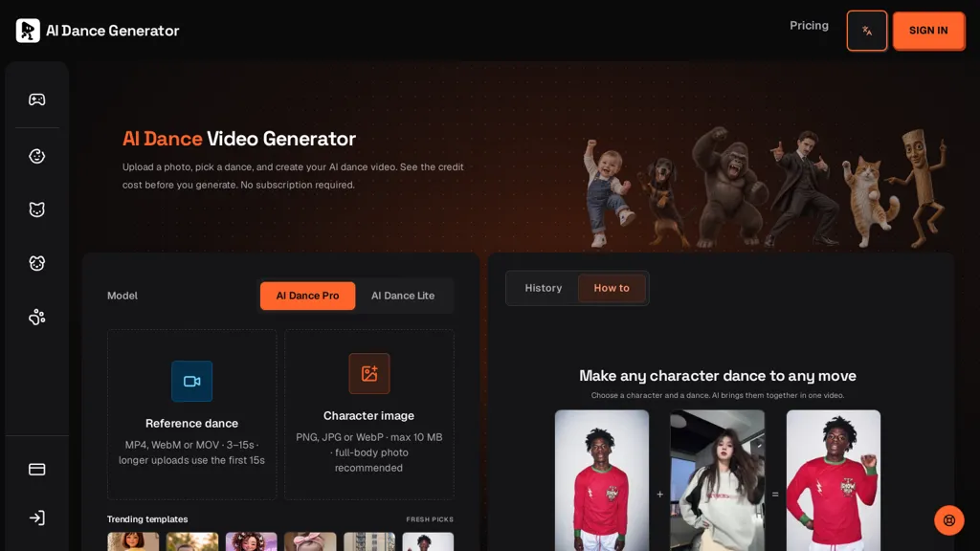980x551 pixels.
Task: Open the paw print sidebar icon
Action: click(37, 318)
